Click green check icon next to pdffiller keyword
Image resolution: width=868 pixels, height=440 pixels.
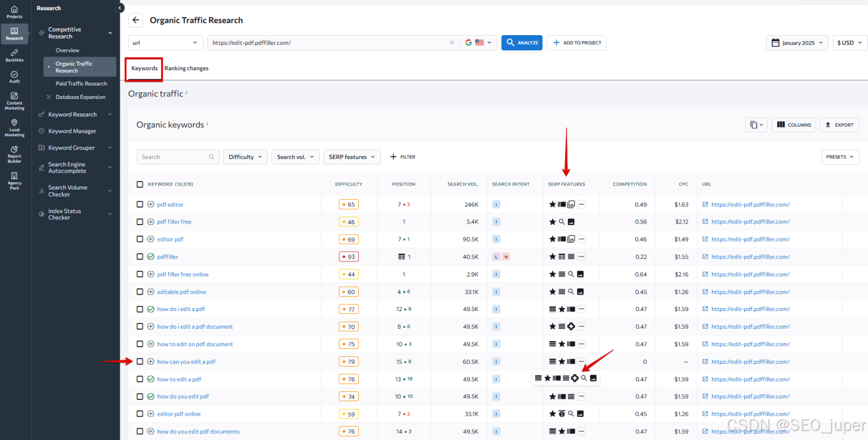point(150,257)
